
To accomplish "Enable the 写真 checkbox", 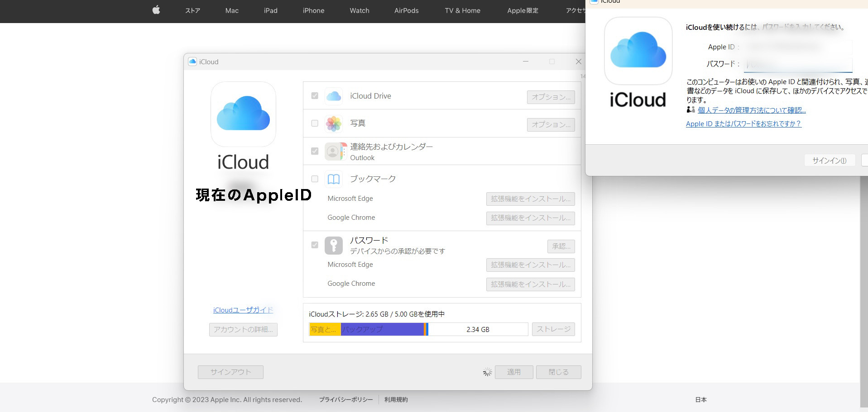I will pos(315,123).
